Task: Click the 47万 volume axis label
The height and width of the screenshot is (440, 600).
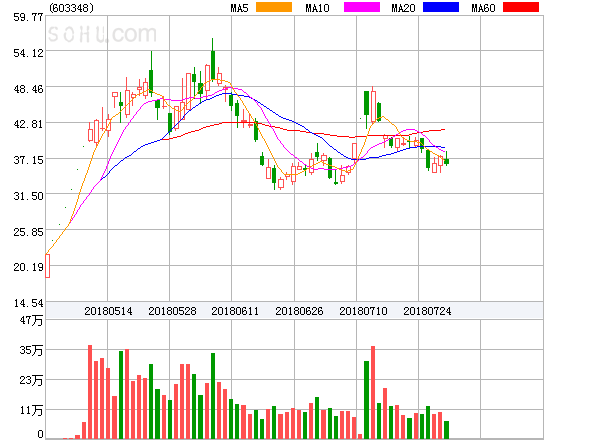Action: 31,320
